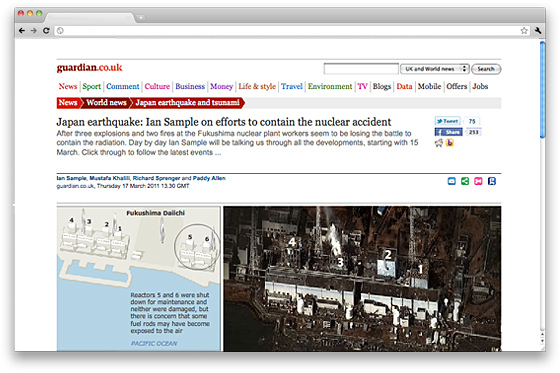The height and width of the screenshot is (373, 560).
Task: Open the News section
Action: pos(68,86)
